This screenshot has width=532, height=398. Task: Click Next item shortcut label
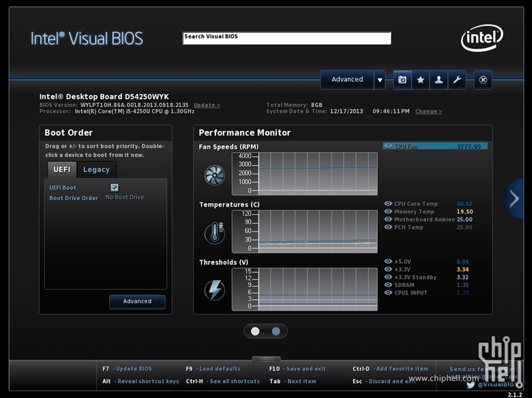(x=301, y=382)
